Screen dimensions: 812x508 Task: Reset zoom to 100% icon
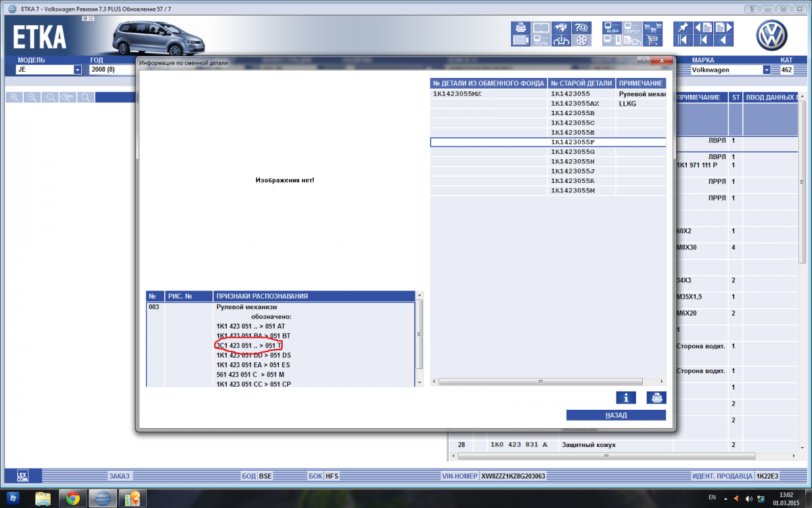pyautogui.click(x=67, y=98)
